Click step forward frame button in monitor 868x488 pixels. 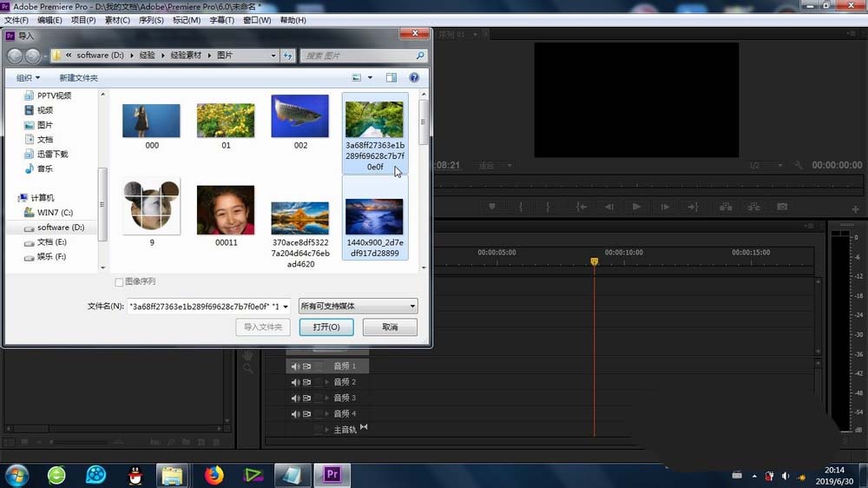click(665, 207)
